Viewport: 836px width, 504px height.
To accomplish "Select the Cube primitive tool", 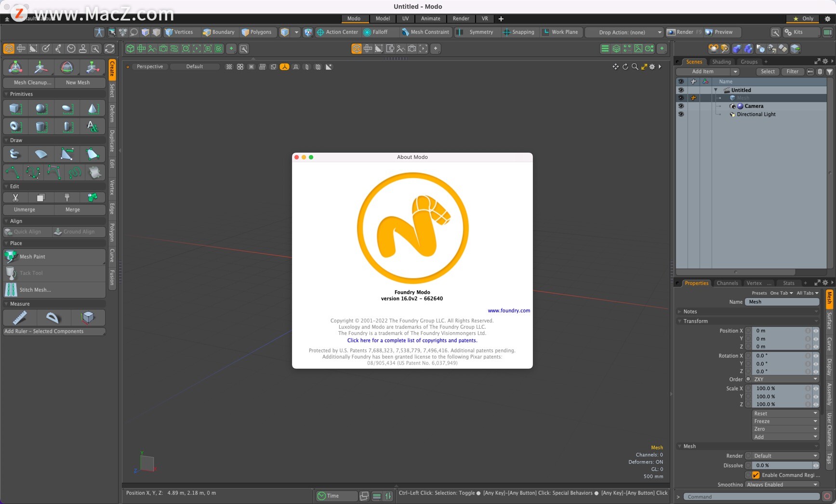I will click(x=15, y=109).
